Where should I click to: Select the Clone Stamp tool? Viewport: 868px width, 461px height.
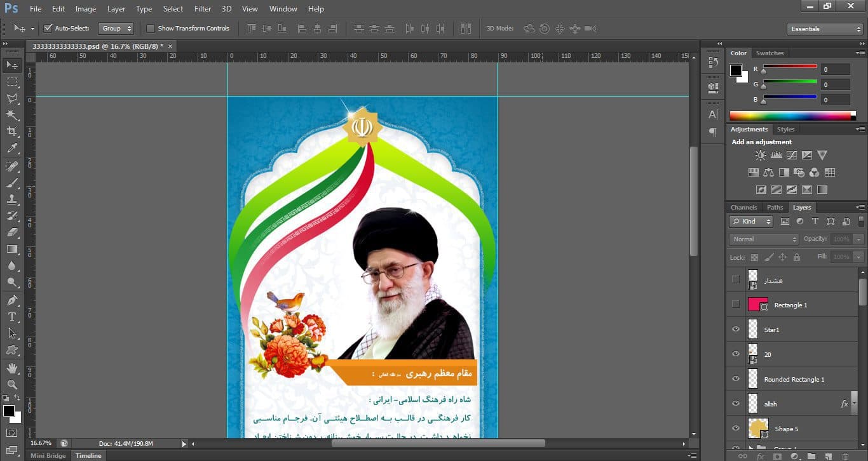click(12, 199)
